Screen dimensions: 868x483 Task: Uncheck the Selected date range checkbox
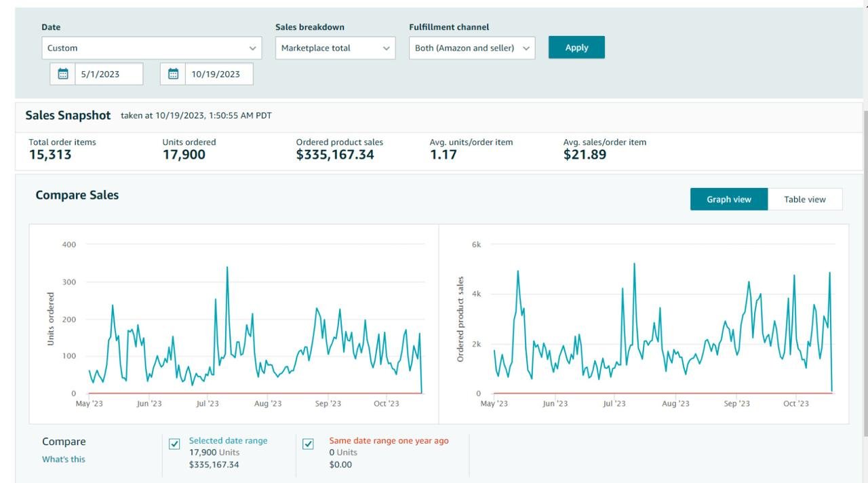174,444
